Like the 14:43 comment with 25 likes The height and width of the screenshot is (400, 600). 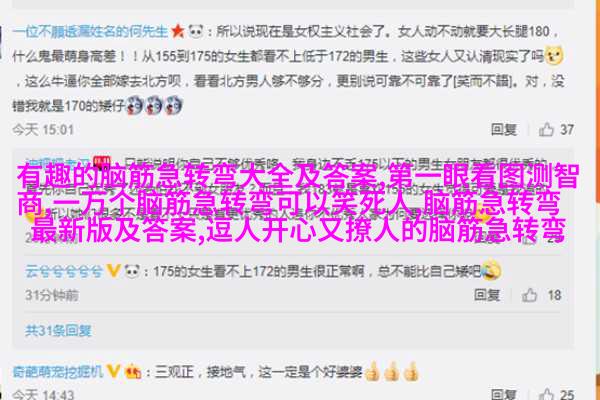(x=546, y=394)
